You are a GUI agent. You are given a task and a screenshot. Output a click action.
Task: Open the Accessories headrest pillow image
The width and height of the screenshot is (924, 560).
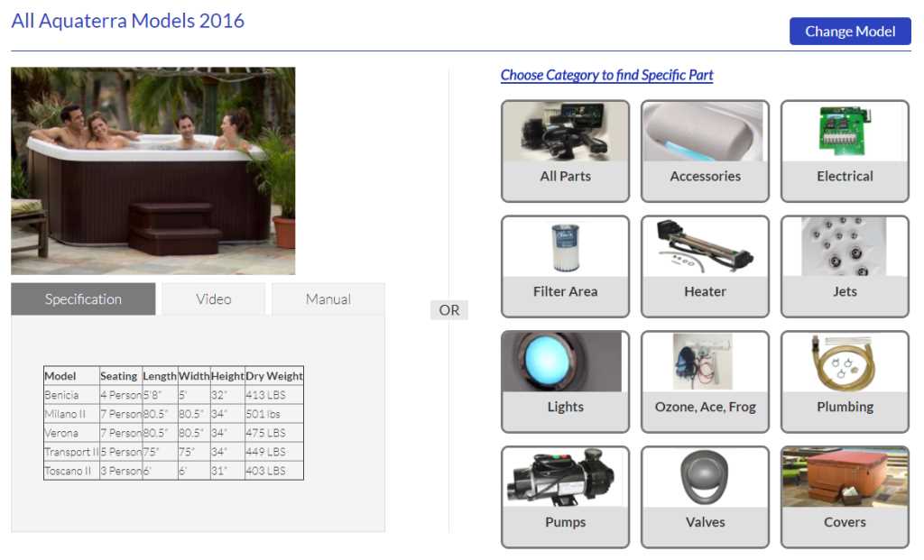point(705,132)
